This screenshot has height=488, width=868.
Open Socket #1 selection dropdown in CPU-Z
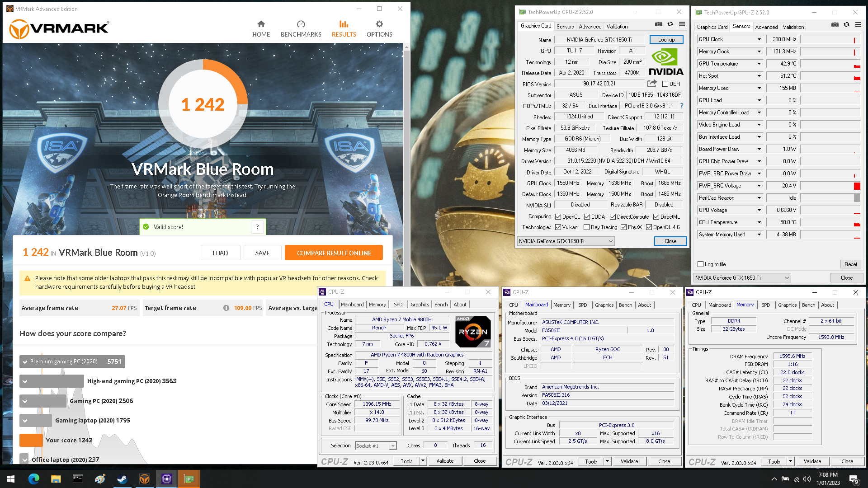pyautogui.click(x=376, y=446)
